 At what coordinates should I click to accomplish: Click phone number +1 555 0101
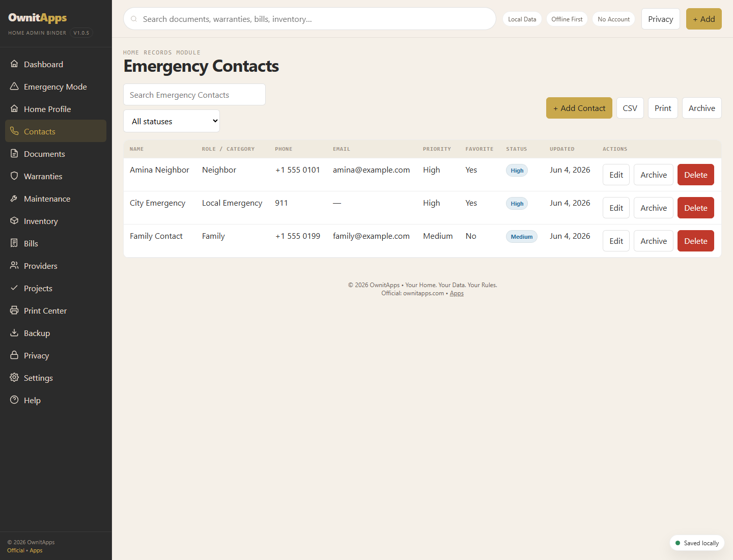coord(298,170)
